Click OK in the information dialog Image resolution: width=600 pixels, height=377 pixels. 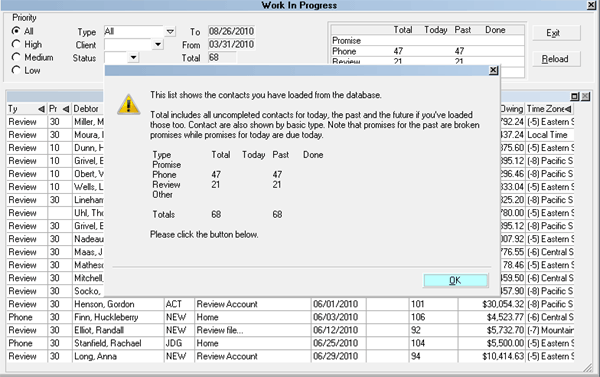[x=455, y=281]
